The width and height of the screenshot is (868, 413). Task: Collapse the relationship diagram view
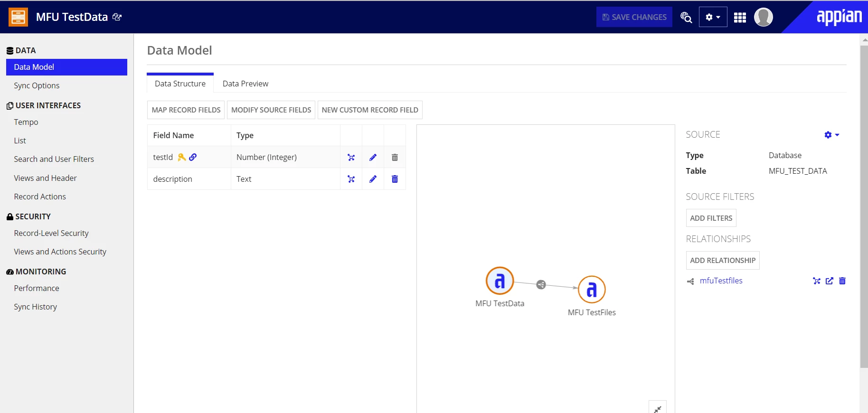[x=658, y=408]
